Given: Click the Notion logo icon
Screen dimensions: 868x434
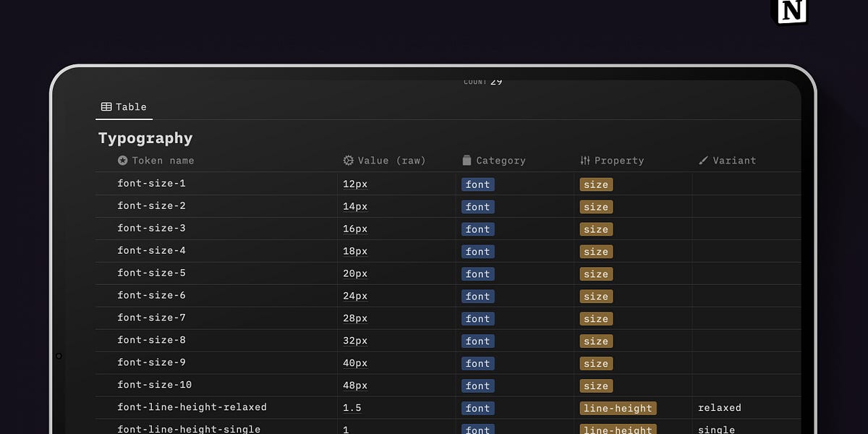Looking at the screenshot, I should pos(793,11).
